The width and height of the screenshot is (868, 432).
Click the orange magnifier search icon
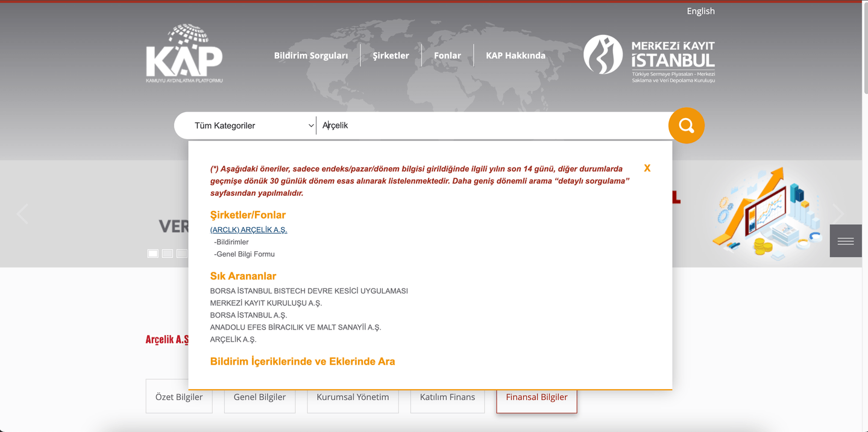coord(686,125)
